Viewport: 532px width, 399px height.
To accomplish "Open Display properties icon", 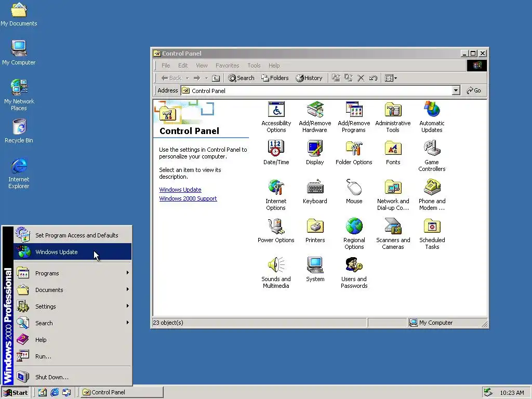I will point(315,153).
